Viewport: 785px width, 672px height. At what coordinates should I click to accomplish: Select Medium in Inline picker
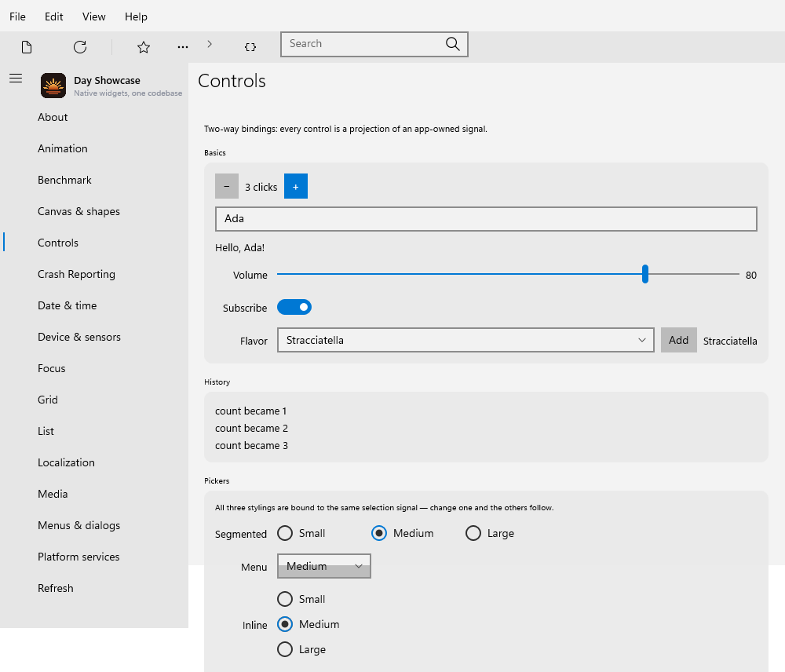tap(309, 624)
